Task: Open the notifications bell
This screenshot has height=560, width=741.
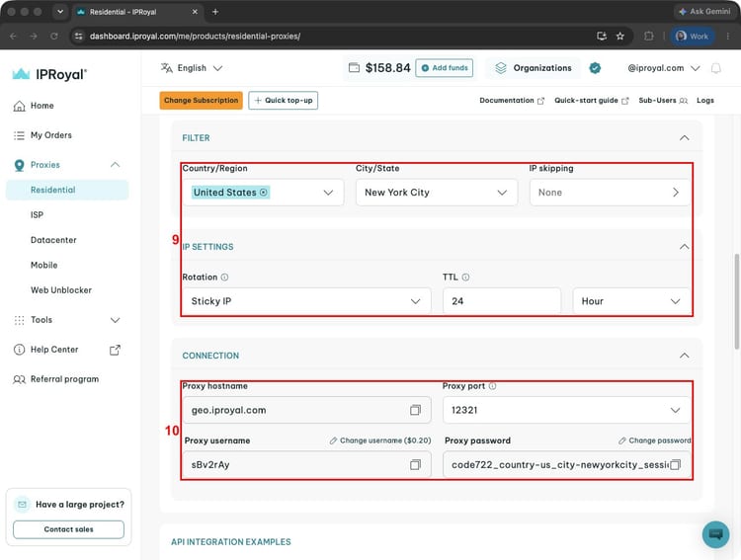Action: point(716,68)
